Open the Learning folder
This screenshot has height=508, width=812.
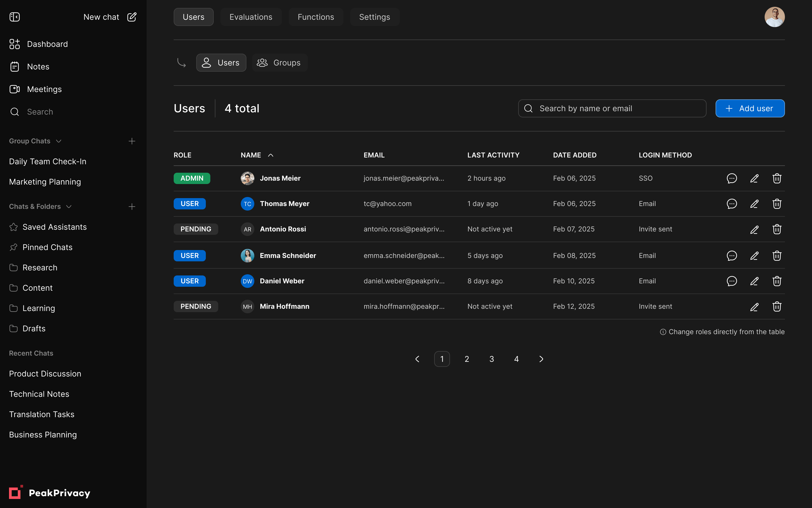[x=32, y=308]
